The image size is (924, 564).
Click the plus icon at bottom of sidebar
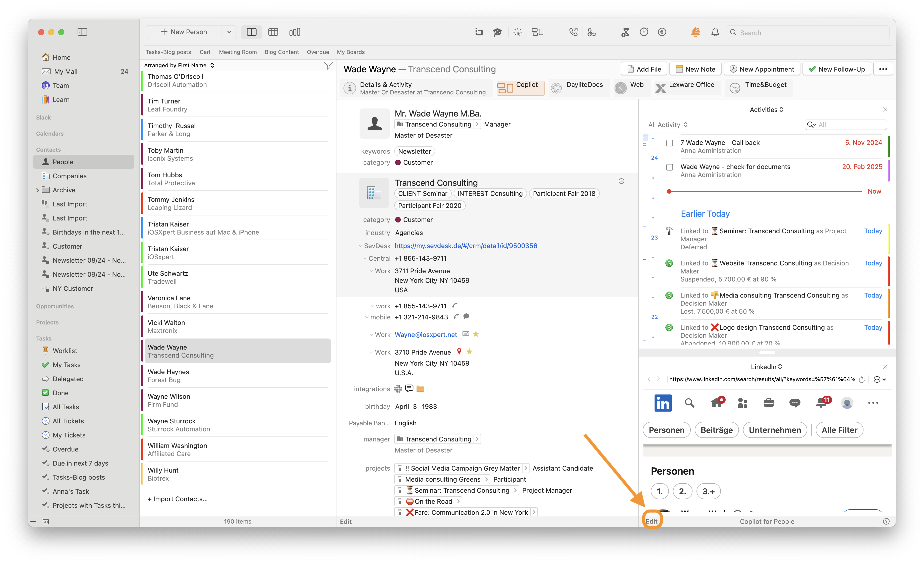point(33,521)
